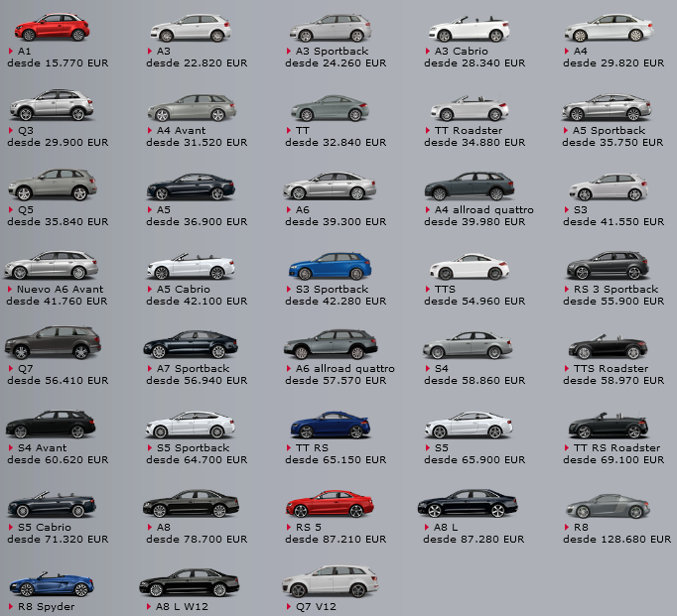Open the TTS model link
Screen dimensions: 677x616
pyautogui.click(x=445, y=289)
